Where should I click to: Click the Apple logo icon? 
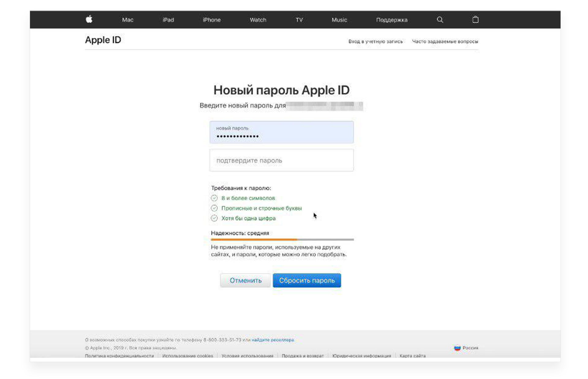point(89,19)
